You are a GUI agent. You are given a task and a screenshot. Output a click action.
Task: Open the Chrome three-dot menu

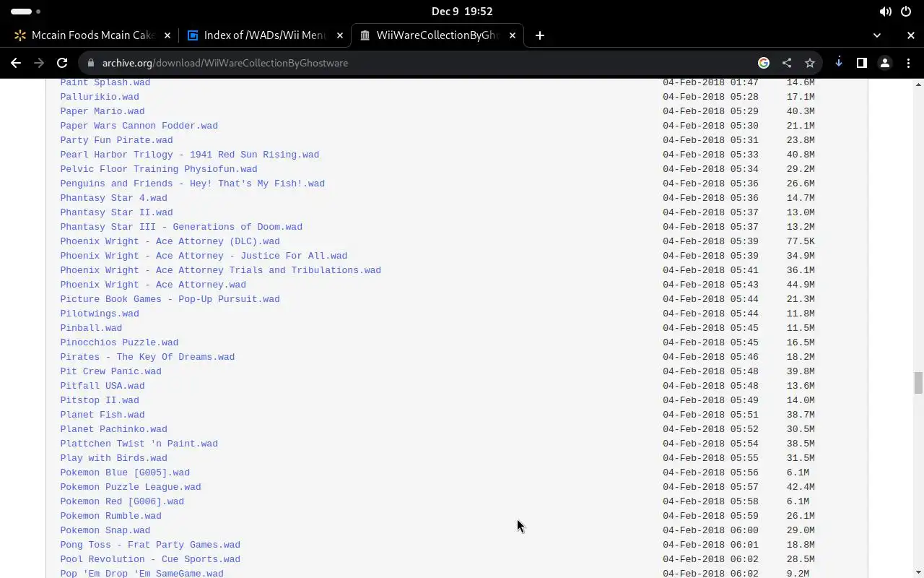908,63
